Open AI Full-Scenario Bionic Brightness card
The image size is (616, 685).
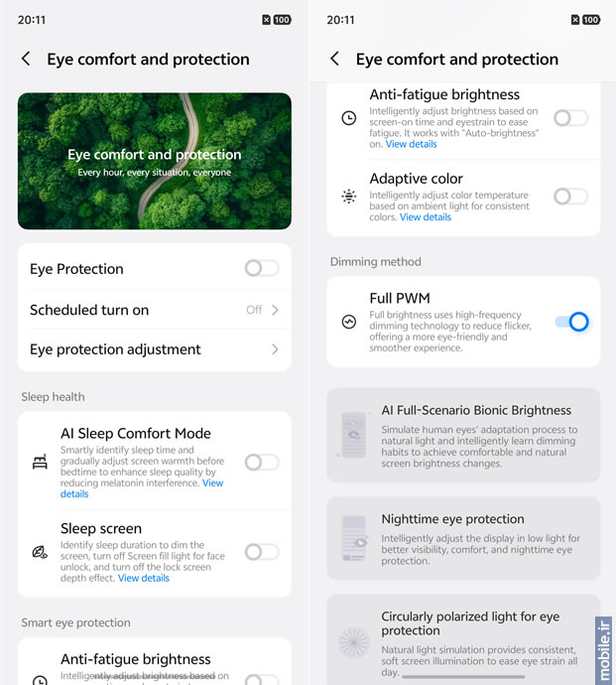click(463, 435)
